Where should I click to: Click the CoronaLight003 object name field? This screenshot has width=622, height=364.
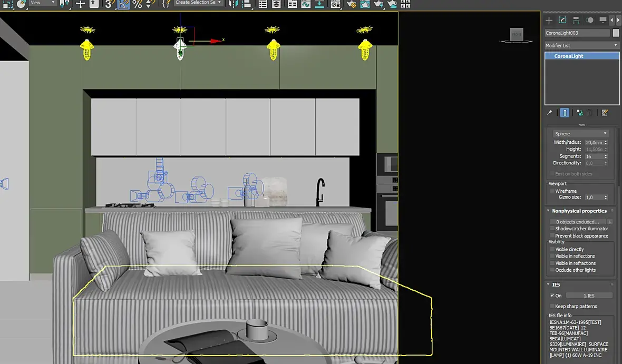[x=577, y=33]
